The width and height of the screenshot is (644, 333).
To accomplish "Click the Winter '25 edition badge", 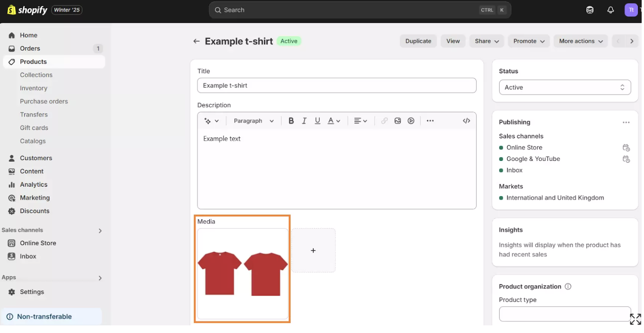I will (67, 10).
